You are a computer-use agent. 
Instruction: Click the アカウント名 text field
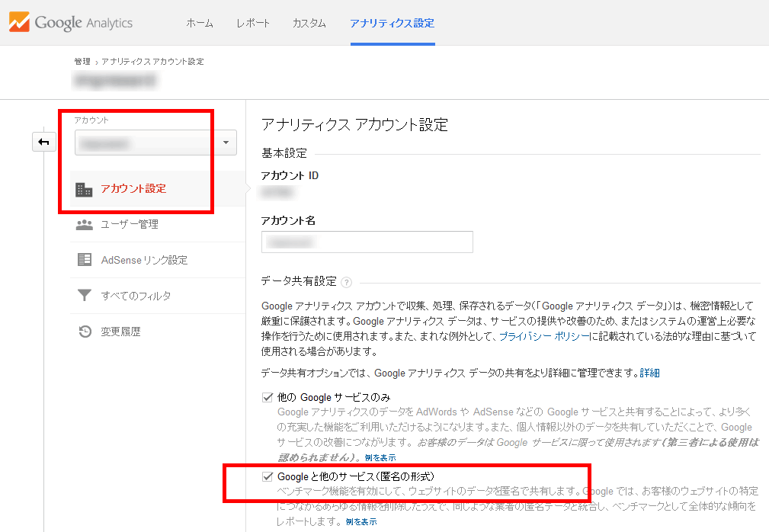pos(367,242)
